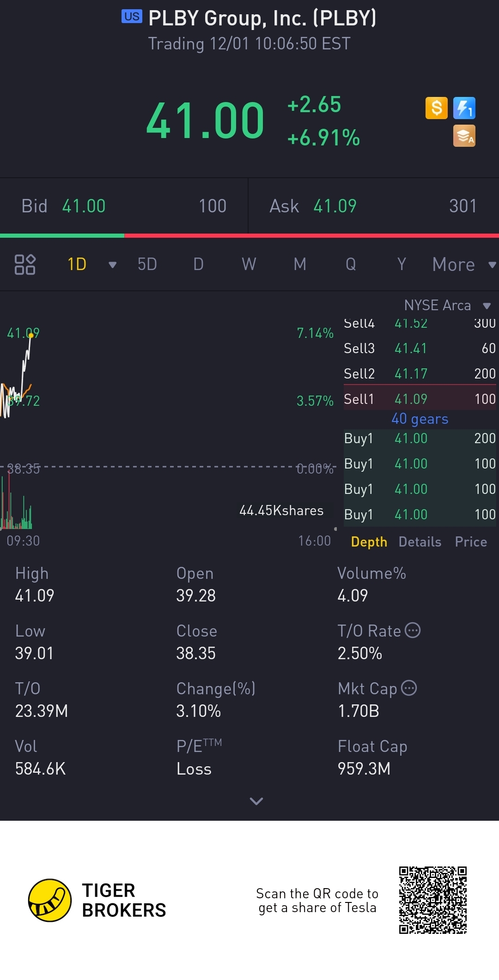The image size is (499, 980).
Task: Tap the blue lightning bolt icon
Action: coord(464,108)
